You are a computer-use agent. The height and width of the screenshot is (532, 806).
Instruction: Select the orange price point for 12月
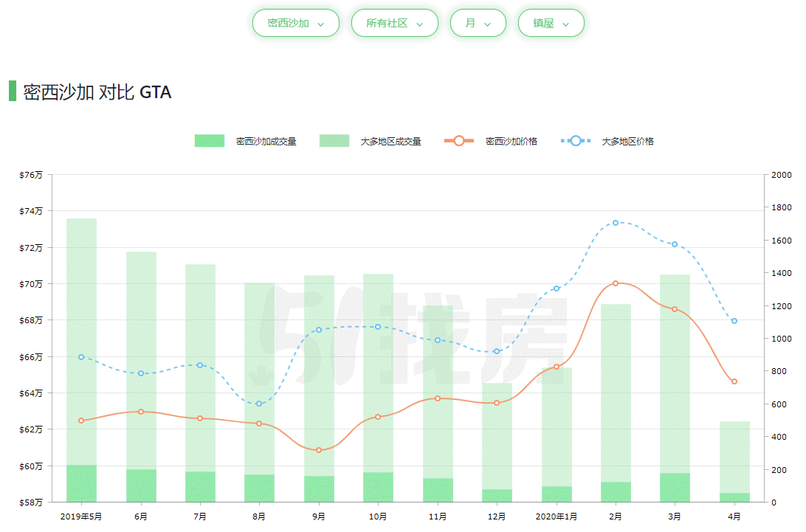click(x=497, y=403)
